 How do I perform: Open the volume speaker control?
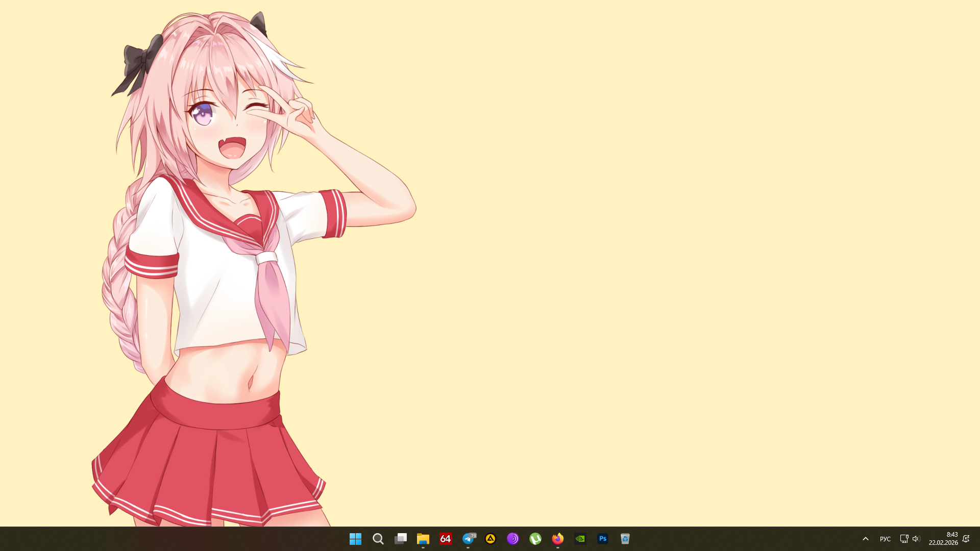tap(916, 539)
